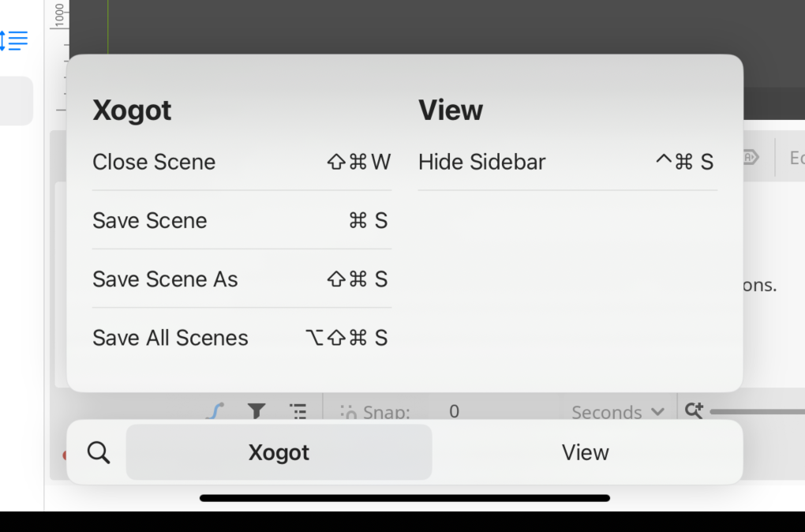Choose Save All Scenes entry
Image resolution: width=805 pixels, height=532 pixels.
[241, 337]
